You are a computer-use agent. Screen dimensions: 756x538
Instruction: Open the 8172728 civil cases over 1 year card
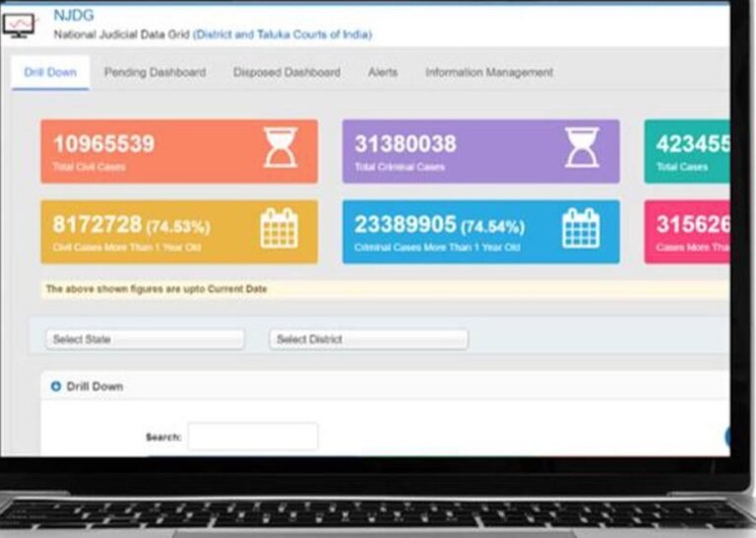click(x=179, y=232)
